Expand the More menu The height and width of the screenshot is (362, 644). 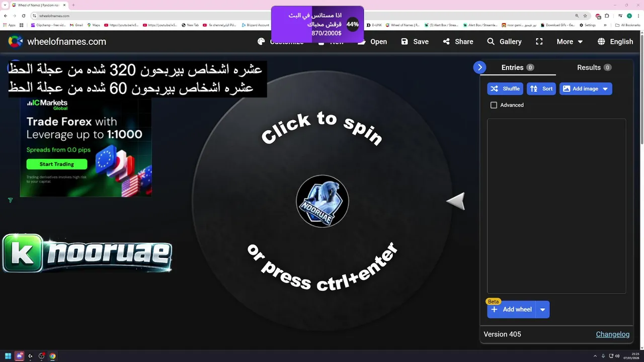[570, 42]
